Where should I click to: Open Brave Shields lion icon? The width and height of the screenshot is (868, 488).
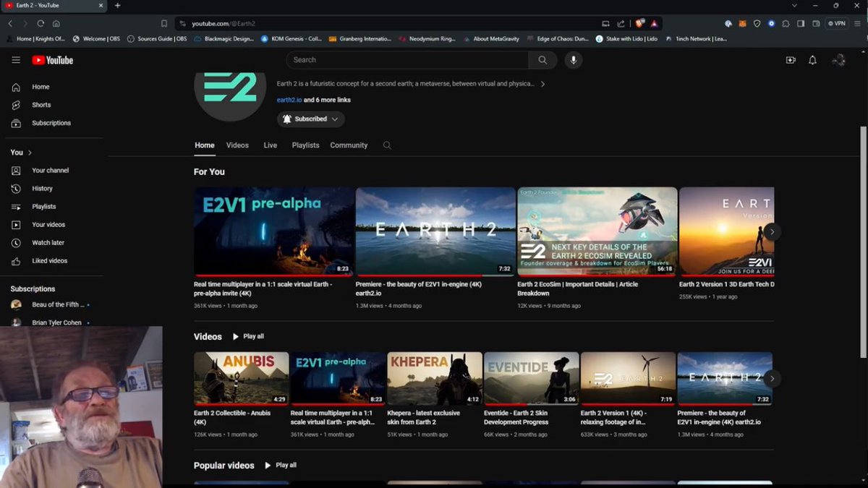pyautogui.click(x=639, y=23)
